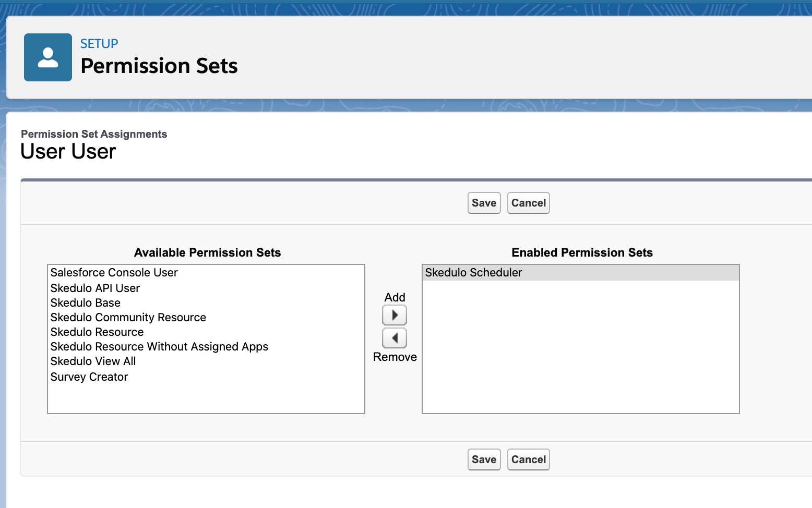Click the Available Permission Sets list box
Image resolution: width=812 pixels, height=508 pixels.
(206, 396)
